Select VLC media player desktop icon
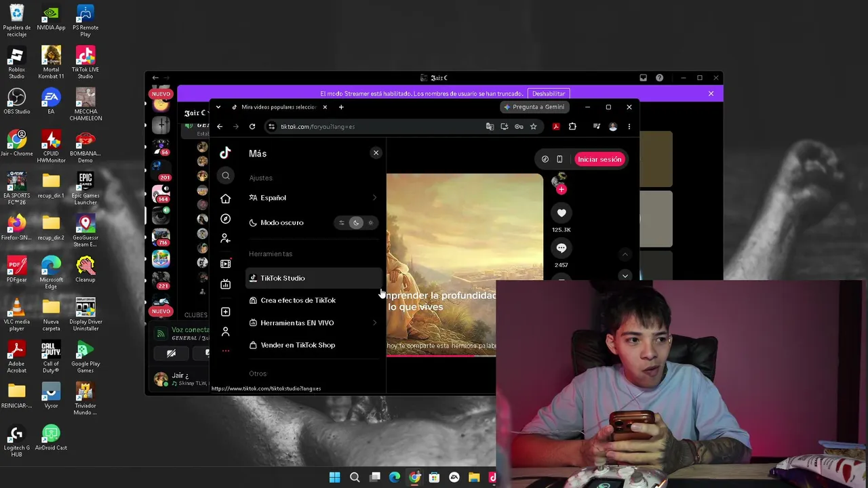 [x=16, y=314]
